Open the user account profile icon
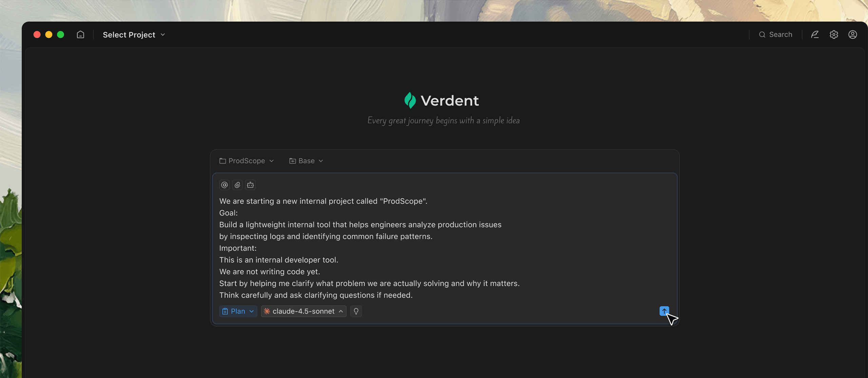The width and height of the screenshot is (868, 378). pos(853,35)
